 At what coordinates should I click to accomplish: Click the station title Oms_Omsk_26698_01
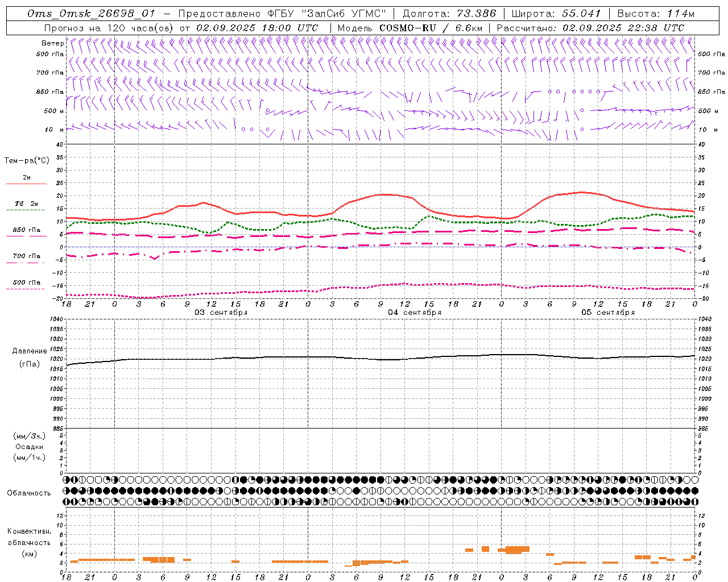[91, 14]
